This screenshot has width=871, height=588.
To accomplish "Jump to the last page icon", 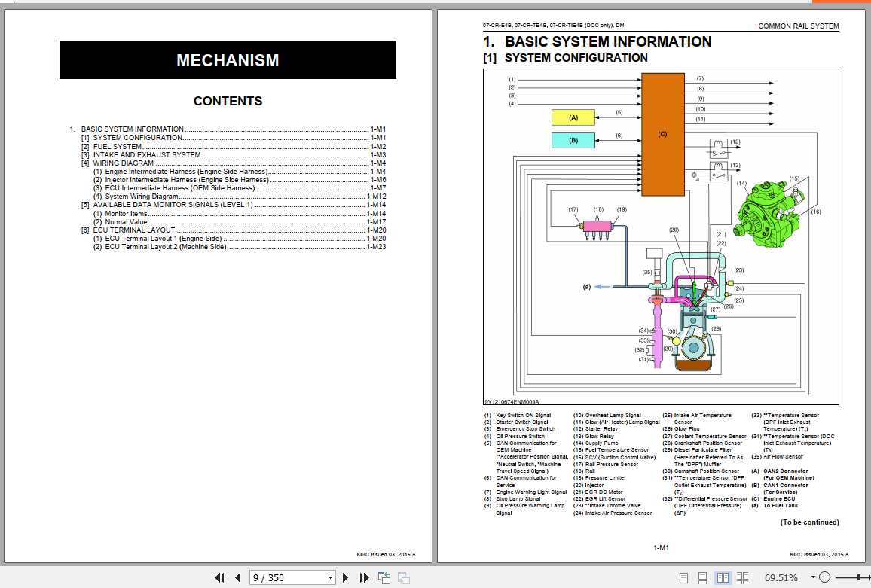I will point(365,577).
